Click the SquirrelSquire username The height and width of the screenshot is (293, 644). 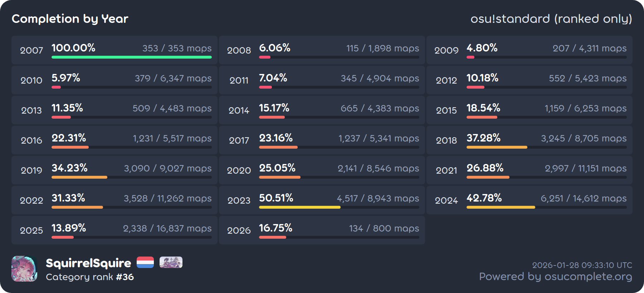click(x=88, y=263)
